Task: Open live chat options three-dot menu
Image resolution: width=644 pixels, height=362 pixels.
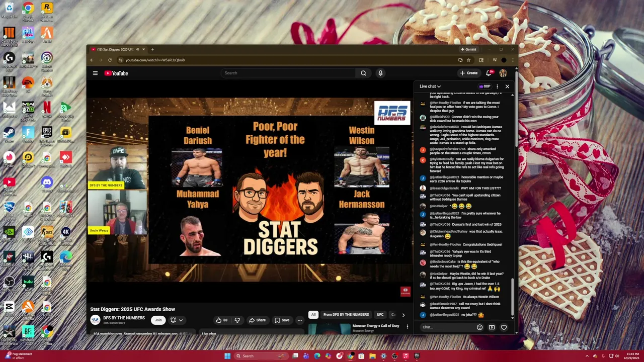Action: pos(497,86)
